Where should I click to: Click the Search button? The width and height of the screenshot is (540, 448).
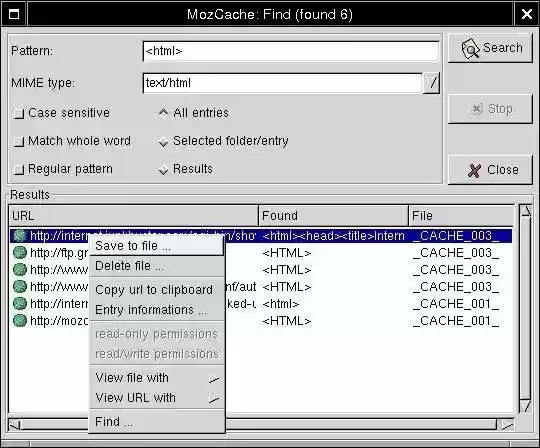(x=490, y=48)
